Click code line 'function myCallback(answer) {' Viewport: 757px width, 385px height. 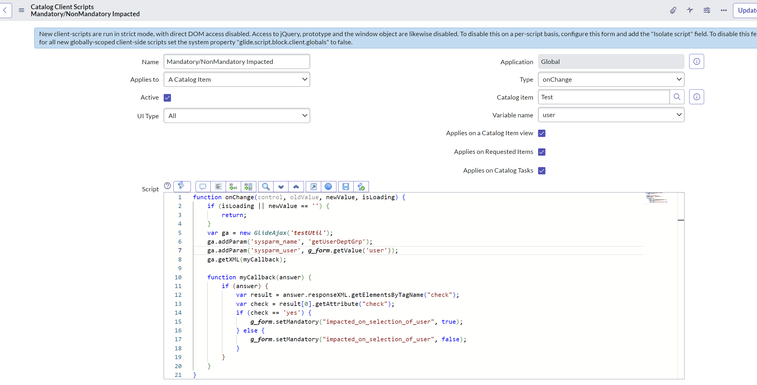tap(259, 277)
